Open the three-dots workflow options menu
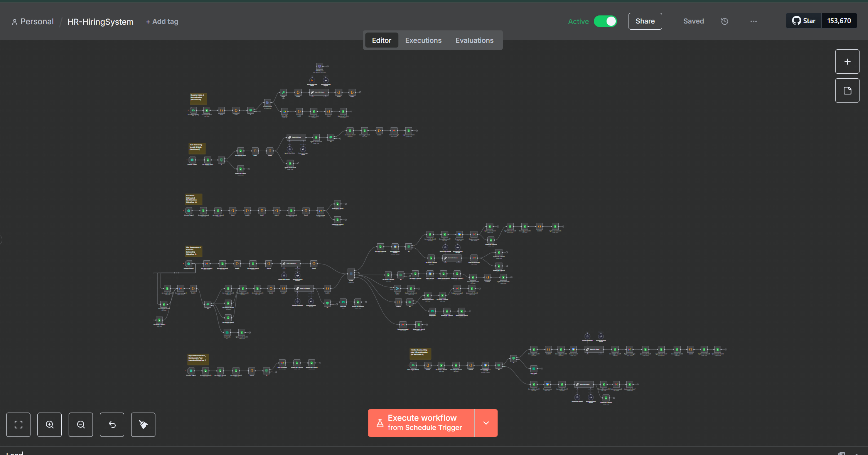The width and height of the screenshot is (868, 455). [753, 21]
